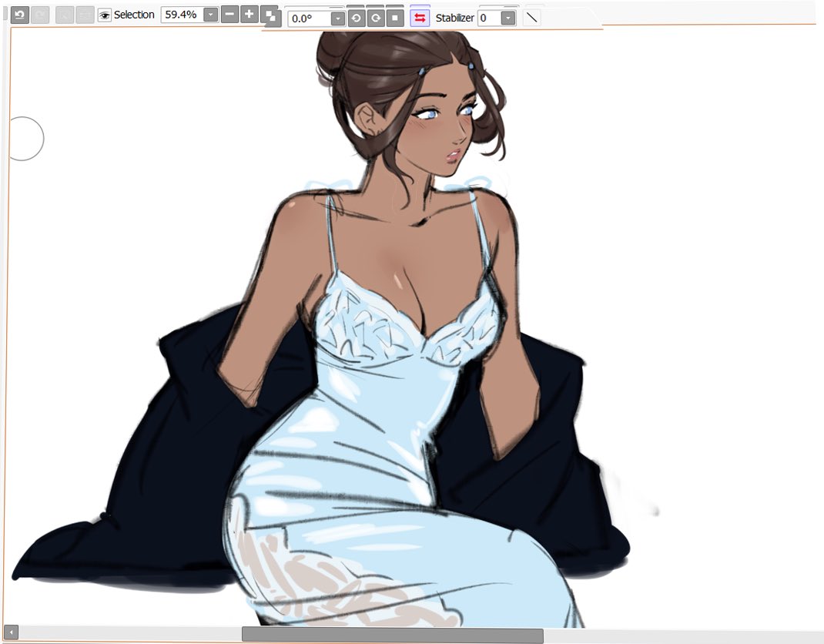Toggle the Selection visibility eye checkbox
The image size is (824, 644).
point(105,15)
